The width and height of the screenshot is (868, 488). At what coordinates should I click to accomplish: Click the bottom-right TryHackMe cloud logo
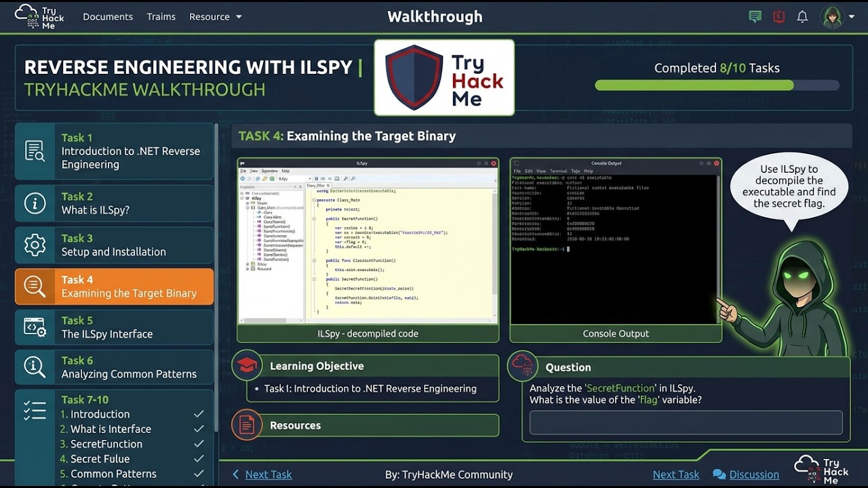click(822, 470)
